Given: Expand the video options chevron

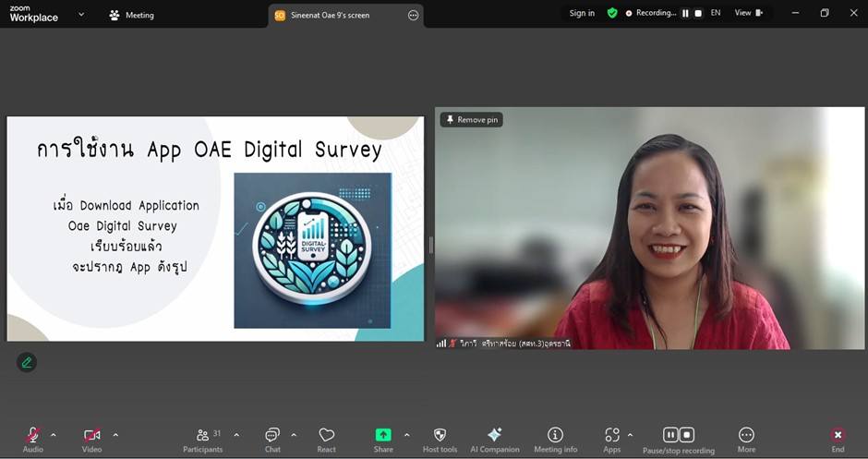Looking at the screenshot, I should tap(115, 435).
